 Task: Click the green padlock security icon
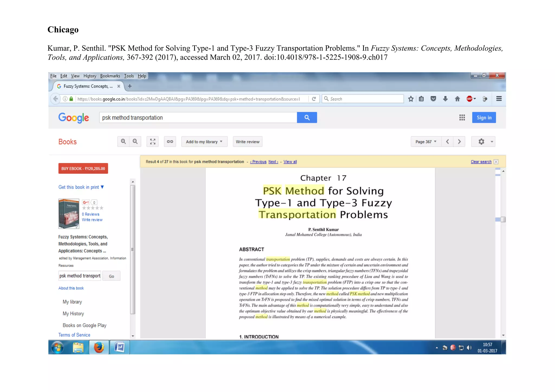coord(71,99)
